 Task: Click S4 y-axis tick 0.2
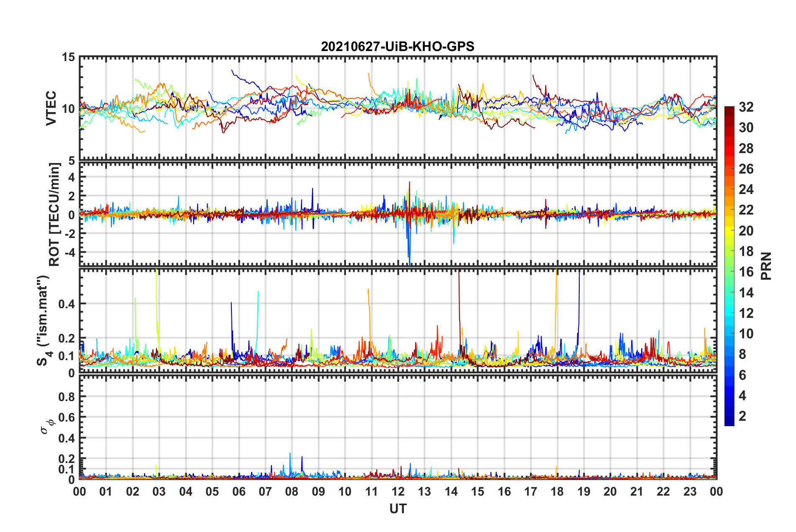(x=67, y=338)
